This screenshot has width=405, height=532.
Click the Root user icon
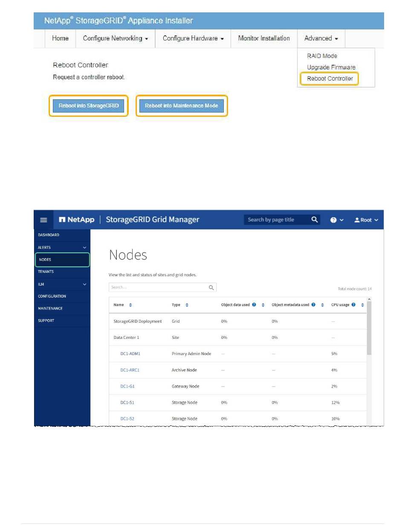point(357,220)
